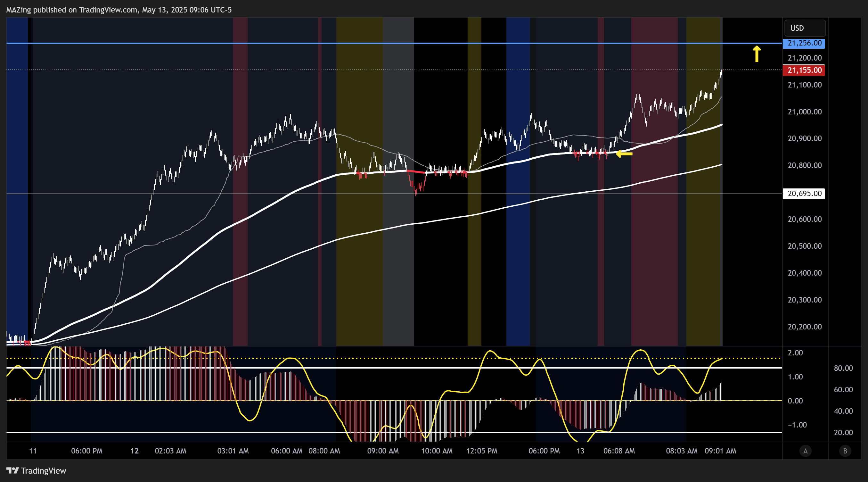Click the 20,200.00 price axis value
The height and width of the screenshot is (482, 868).
805,327
